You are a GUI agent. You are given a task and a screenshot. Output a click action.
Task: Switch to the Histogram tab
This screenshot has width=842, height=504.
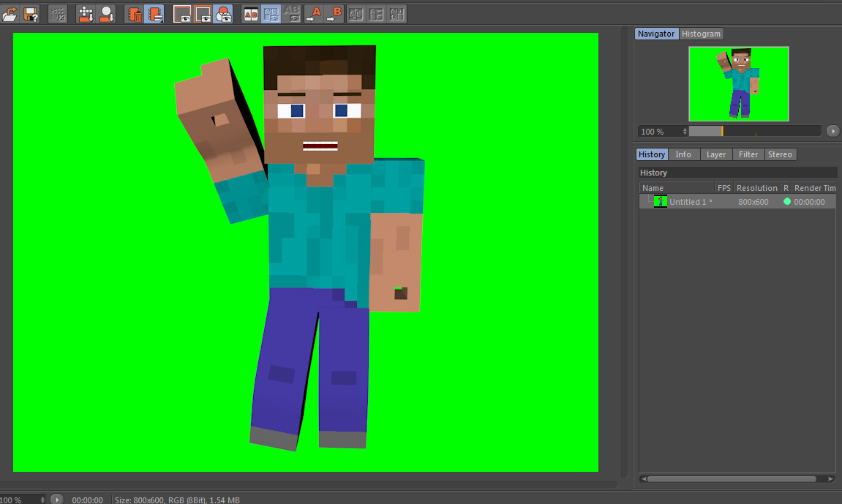click(x=701, y=34)
